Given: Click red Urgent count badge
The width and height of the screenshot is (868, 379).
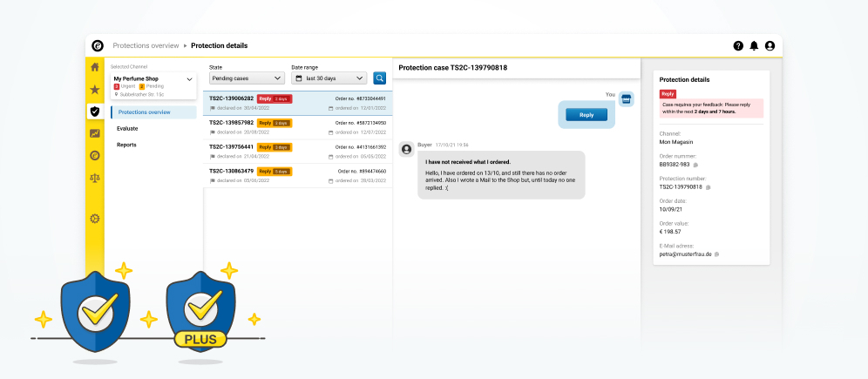Looking at the screenshot, I should (x=116, y=87).
